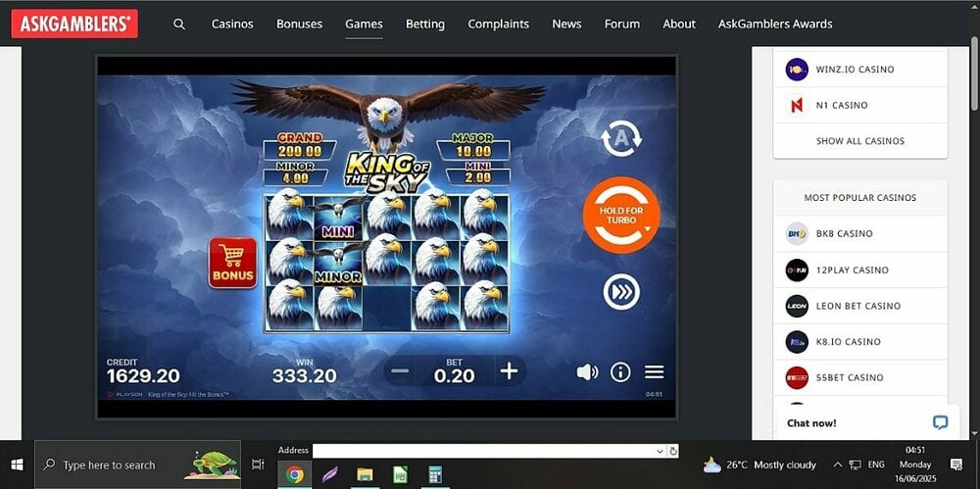Viewport: 980px width, 489px height.
Task: Open Chrome from the taskbar
Action: click(x=294, y=475)
